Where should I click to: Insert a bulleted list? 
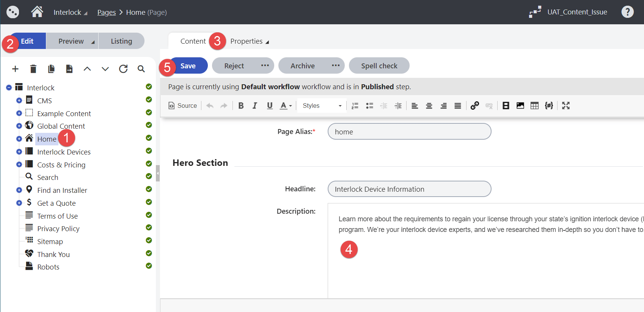[x=369, y=106]
